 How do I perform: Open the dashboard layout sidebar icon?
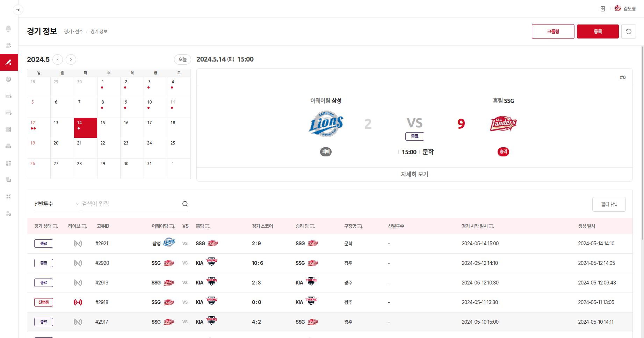tap(8, 163)
